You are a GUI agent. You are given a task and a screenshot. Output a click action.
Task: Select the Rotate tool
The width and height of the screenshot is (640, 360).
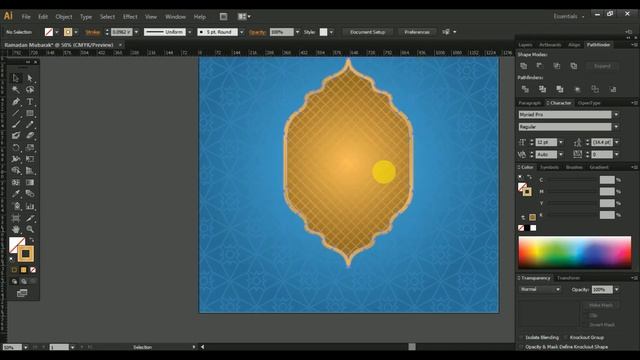point(16,147)
